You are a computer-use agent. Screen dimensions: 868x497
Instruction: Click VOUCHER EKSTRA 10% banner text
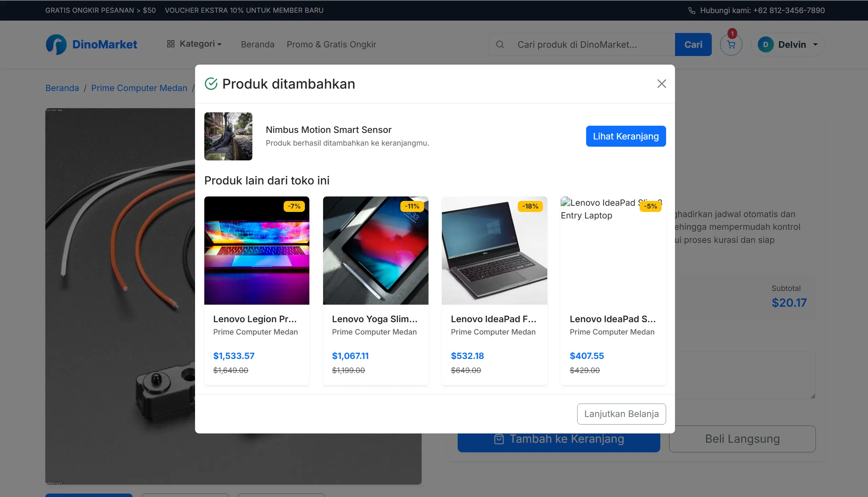244,10
